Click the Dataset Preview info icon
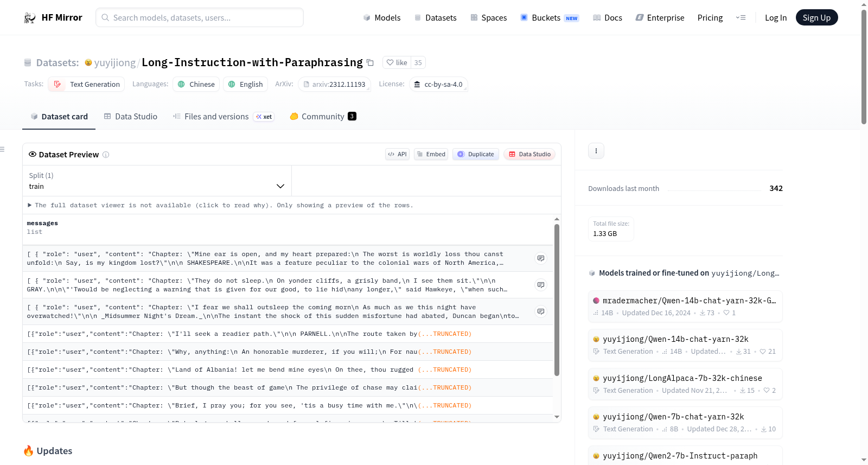868x465 pixels. pos(106,155)
